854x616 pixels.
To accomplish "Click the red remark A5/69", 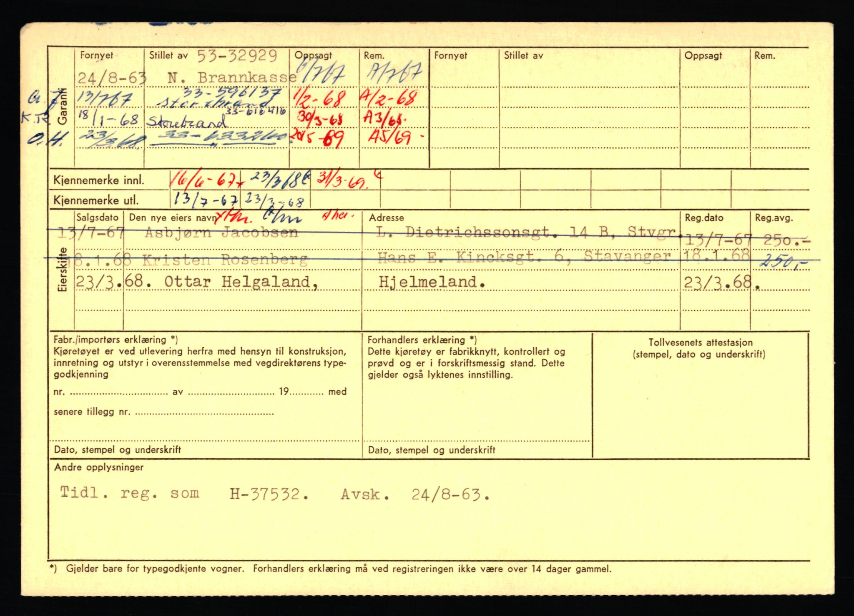I will 392,136.
